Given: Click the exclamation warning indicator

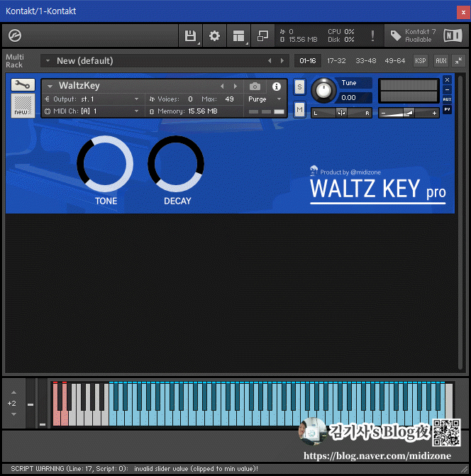Looking at the screenshot, I should pos(372,35).
